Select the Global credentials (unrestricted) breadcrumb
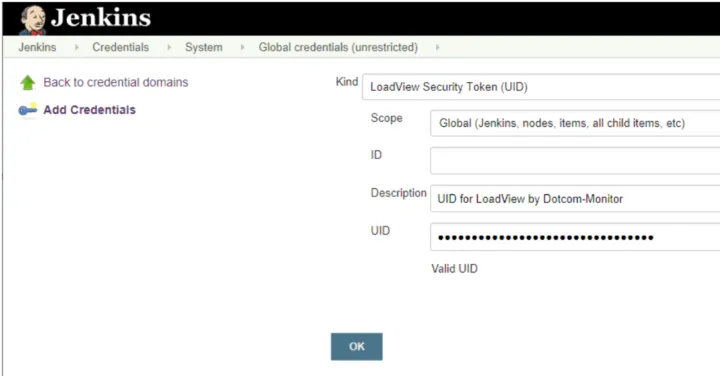720x378 pixels. click(338, 47)
